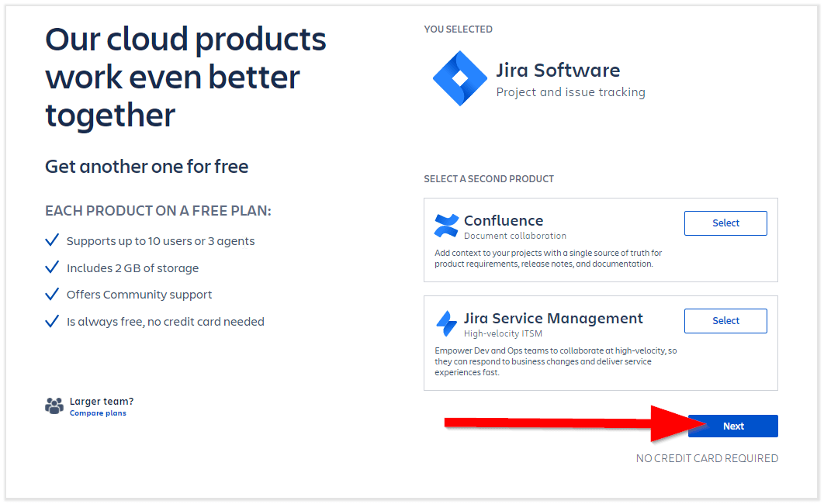The width and height of the screenshot is (824, 504).
Task: Click 'SELECT A SECOND PRODUCT' label
Action: [489, 179]
